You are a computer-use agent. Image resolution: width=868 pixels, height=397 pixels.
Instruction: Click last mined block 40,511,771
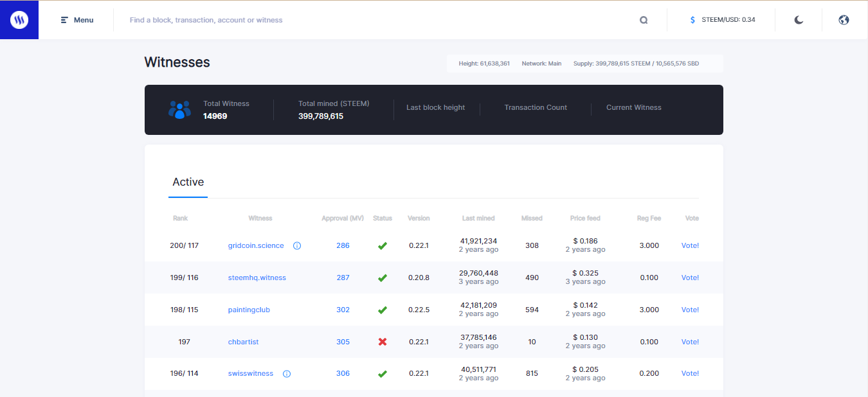(478, 369)
